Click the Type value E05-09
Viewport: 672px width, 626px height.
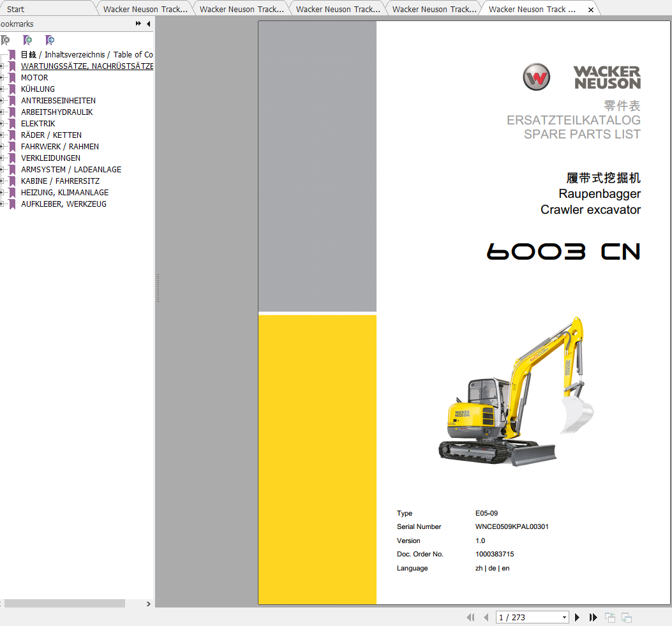pyautogui.click(x=486, y=513)
